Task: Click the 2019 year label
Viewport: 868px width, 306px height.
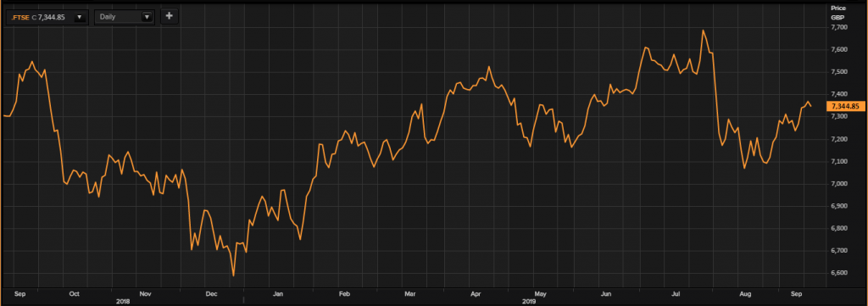Action: point(529,301)
